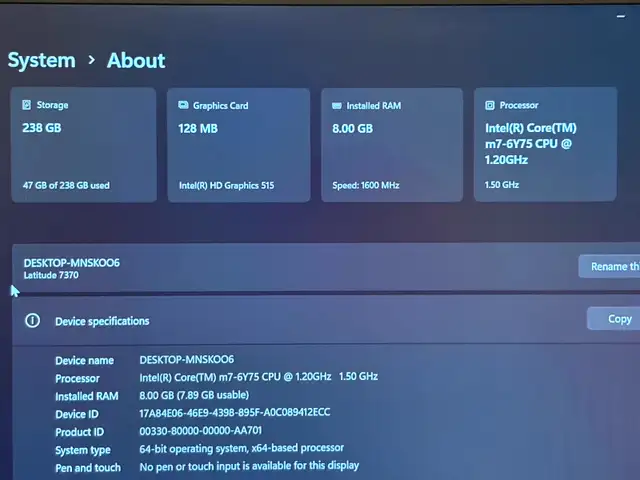Screen dimensions: 640x480
Task: Click the 'Latitude 7370' model text
Action: tap(51, 275)
